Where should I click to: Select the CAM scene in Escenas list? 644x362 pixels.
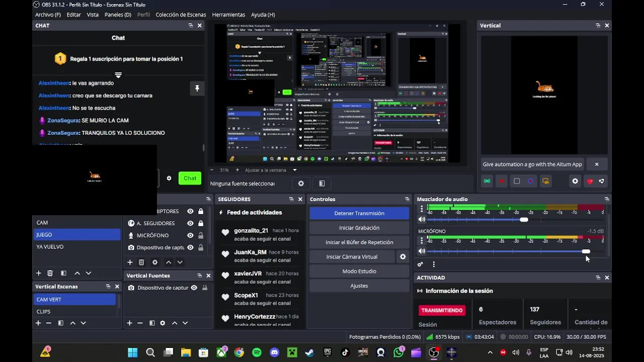76,223
